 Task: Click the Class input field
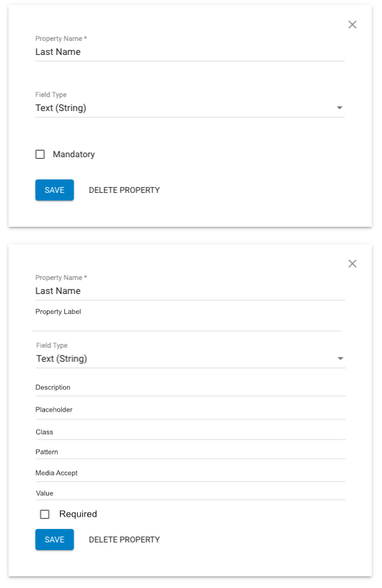point(190,433)
